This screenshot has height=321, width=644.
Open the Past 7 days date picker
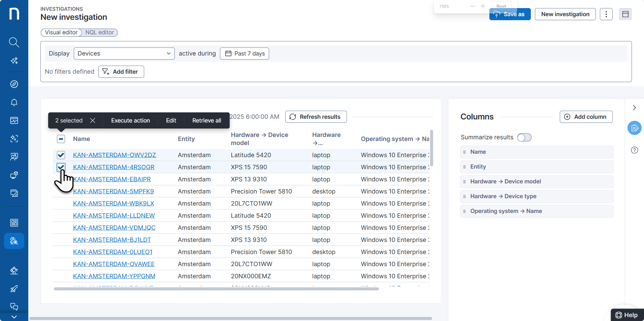coord(245,53)
